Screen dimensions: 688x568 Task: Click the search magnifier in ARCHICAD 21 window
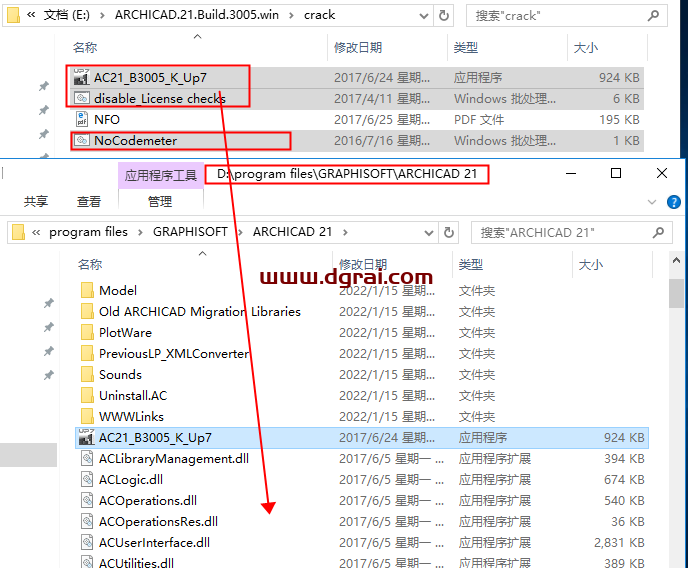658,232
